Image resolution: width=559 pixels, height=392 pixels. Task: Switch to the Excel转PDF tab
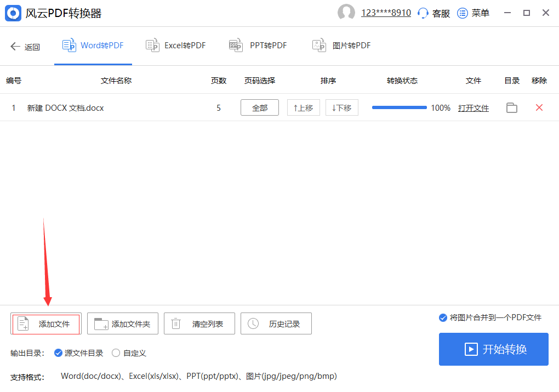click(176, 46)
